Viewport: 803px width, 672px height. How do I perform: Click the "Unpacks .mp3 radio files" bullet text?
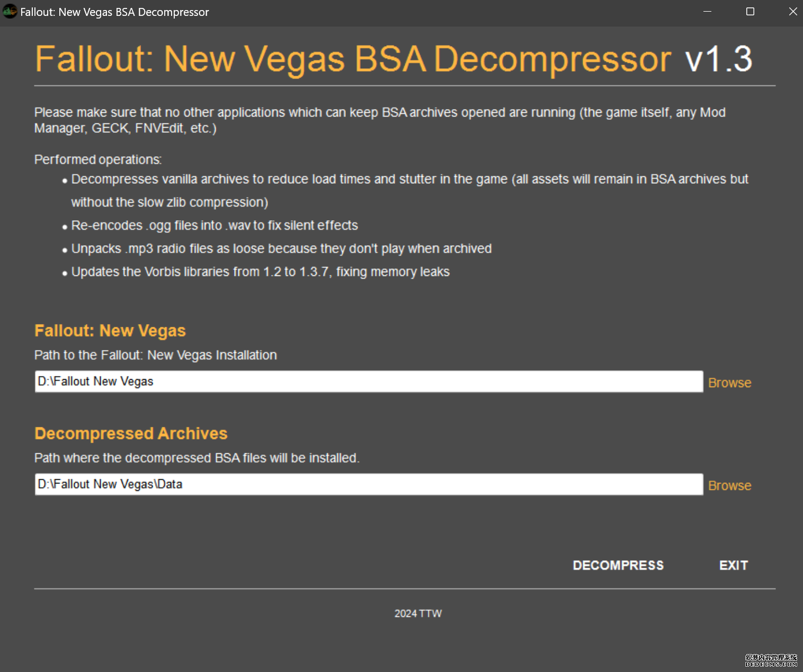pyautogui.click(x=281, y=249)
